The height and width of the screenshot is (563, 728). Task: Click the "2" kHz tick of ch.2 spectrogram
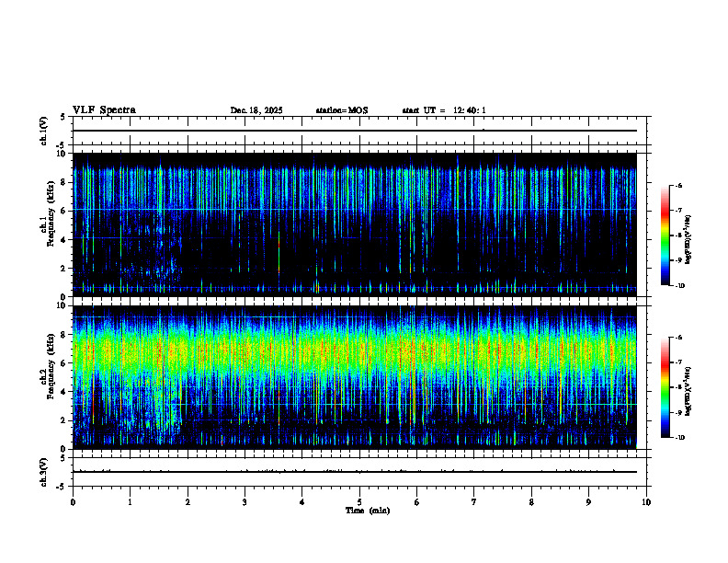pyautogui.click(x=65, y=420)
